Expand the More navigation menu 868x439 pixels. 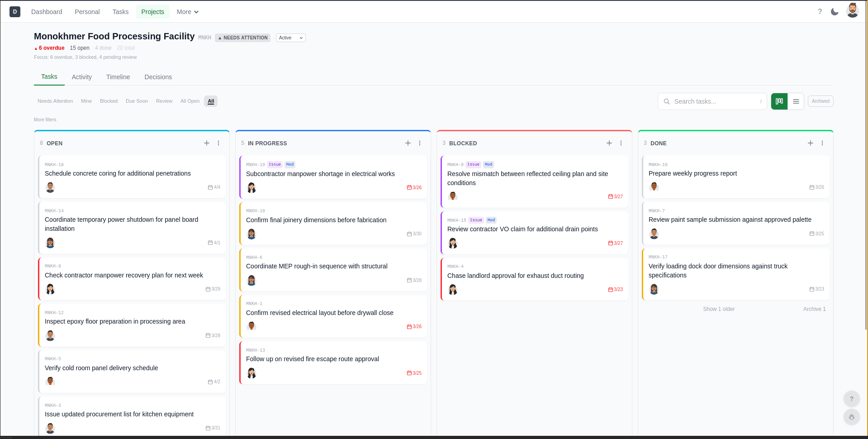(187, 12)
